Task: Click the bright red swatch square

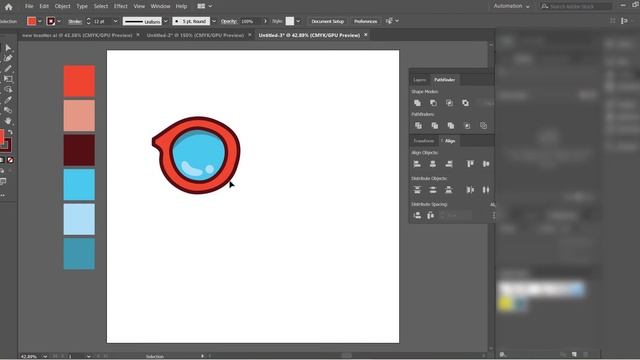Action: [79, 81]
